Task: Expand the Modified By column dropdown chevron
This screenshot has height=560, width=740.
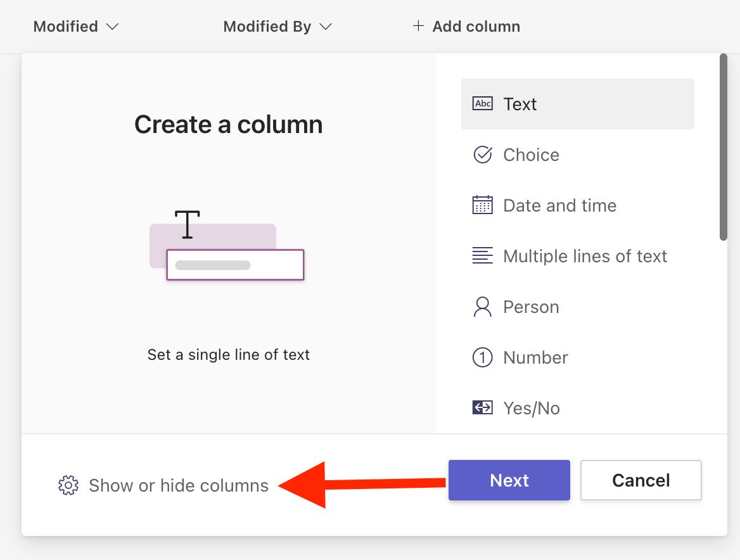Action: coord(326,27)
